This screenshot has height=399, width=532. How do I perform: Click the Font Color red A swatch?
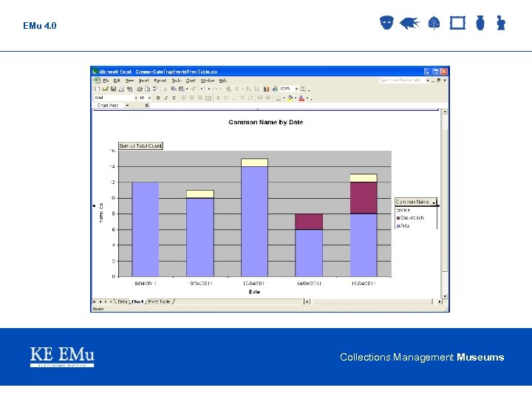coord(301,98)
